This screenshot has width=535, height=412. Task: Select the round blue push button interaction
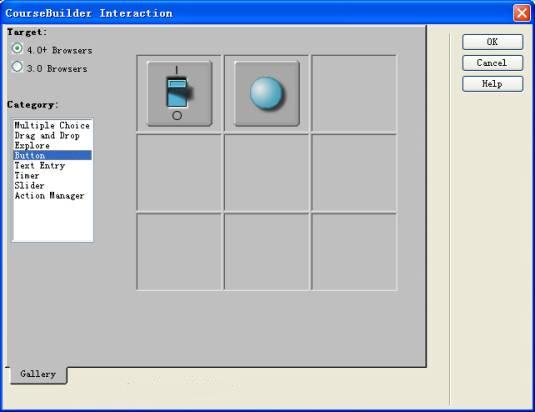pyautogui.click(x=267, y=93)
